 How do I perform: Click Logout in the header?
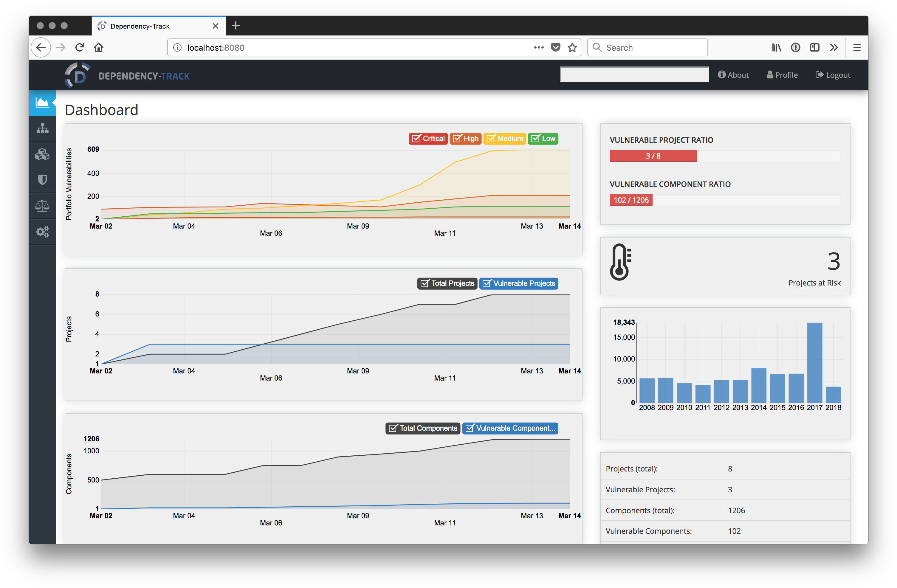pyautogui.click(x=833, y=75)
